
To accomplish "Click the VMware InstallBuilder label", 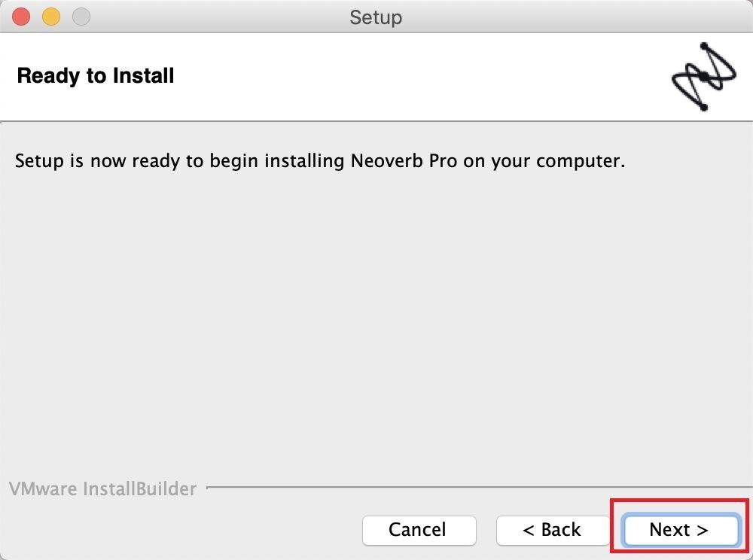I will pyautogui.click(x=102, y=489).
